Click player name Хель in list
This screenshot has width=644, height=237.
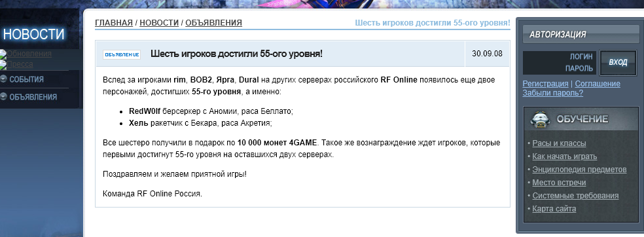(x=139, y=123)
